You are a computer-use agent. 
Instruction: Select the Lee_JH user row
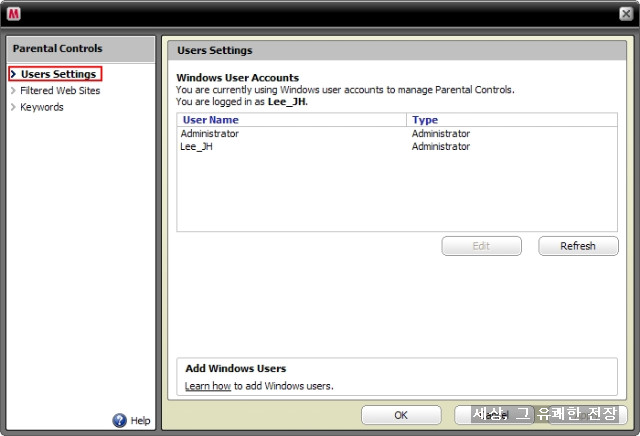pyautogui.click(x=397, y=147)
